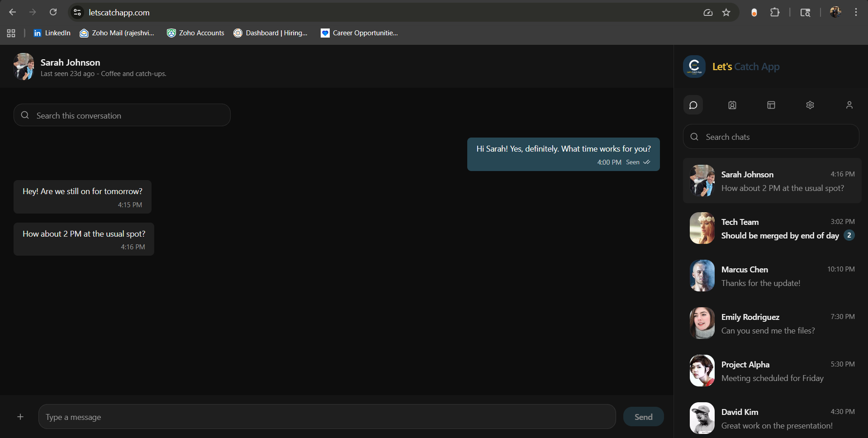The height and width of the screenshot is (438, 868).
Task: Click the message 'How about 2 PM at the usual spot?' in conversation
Action: [x=84, y=239]
